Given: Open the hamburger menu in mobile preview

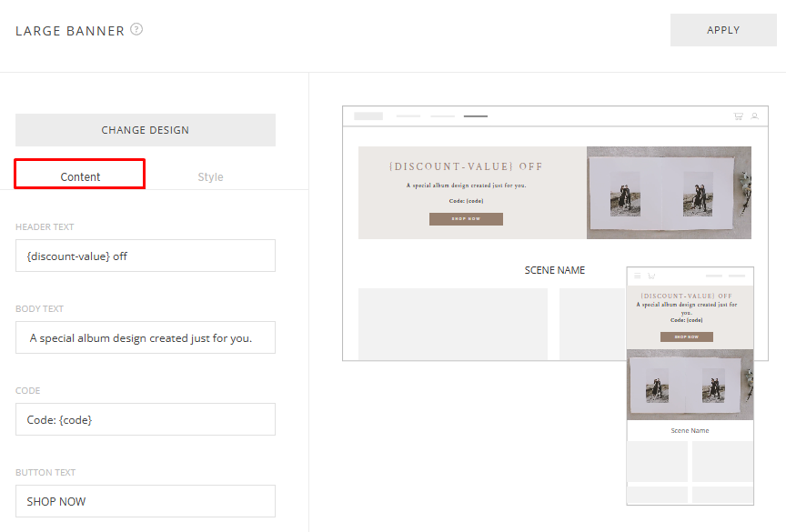Looking at the screenshot, I should pos(638,276).
